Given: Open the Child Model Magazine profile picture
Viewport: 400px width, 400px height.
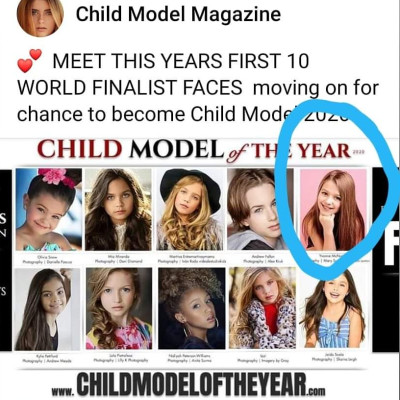Looking at the screenshot, I should [40, 16].
